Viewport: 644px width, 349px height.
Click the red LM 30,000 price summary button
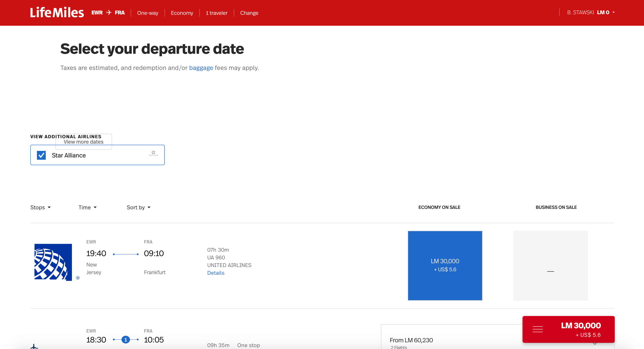tap(568, 329)
